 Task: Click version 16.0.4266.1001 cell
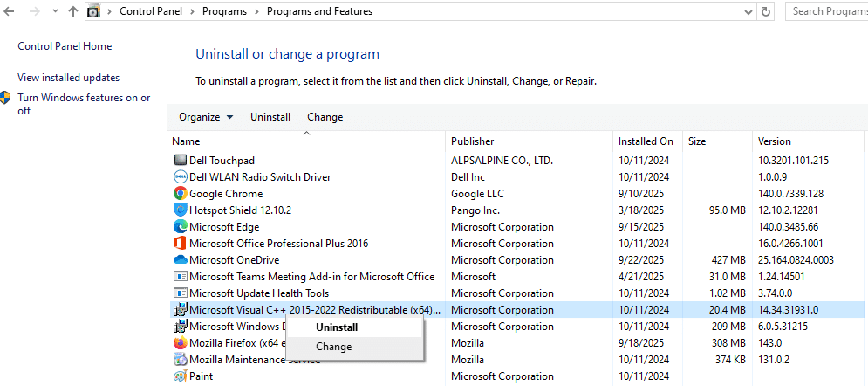(x=790, y=244)
